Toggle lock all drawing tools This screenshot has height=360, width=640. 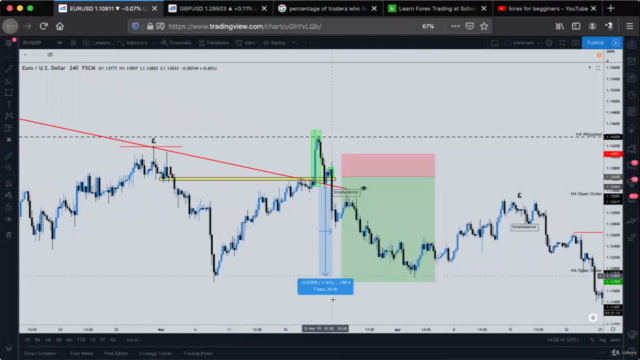(x=9, y=207)
